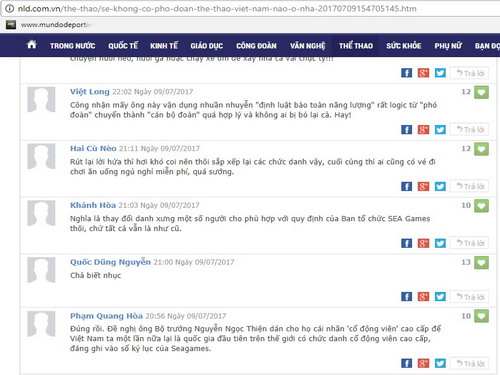Reply to Khánh Hòa's comment
This screenshot has width=500, height=375.
(x=469, y=243)
